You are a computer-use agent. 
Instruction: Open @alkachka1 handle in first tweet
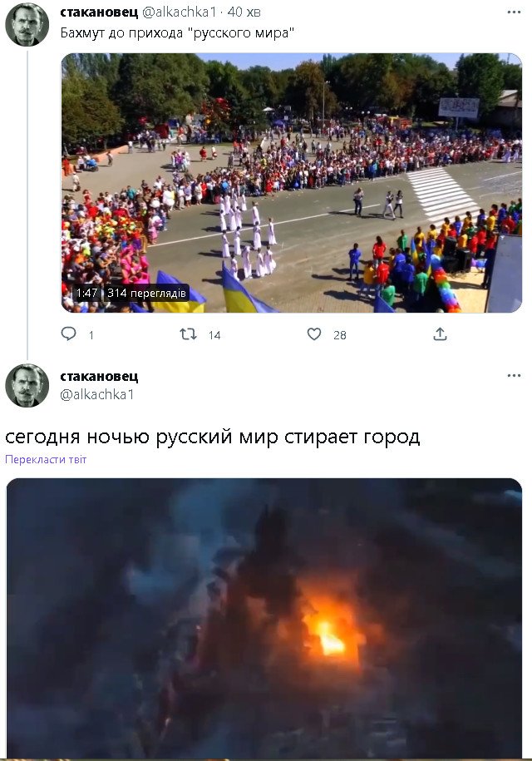click(179, 12)
